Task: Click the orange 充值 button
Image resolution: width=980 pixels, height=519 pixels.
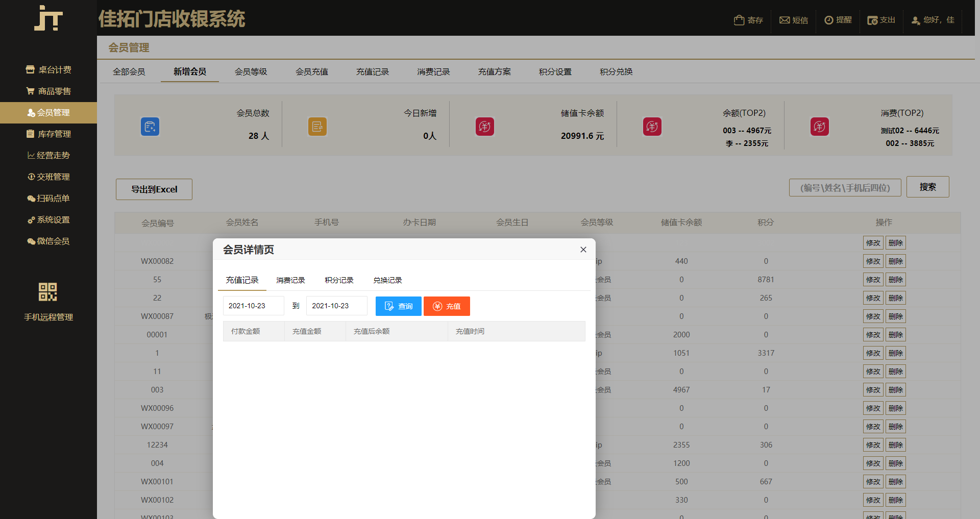Action: pyautogui.click(x=447, y=306)
